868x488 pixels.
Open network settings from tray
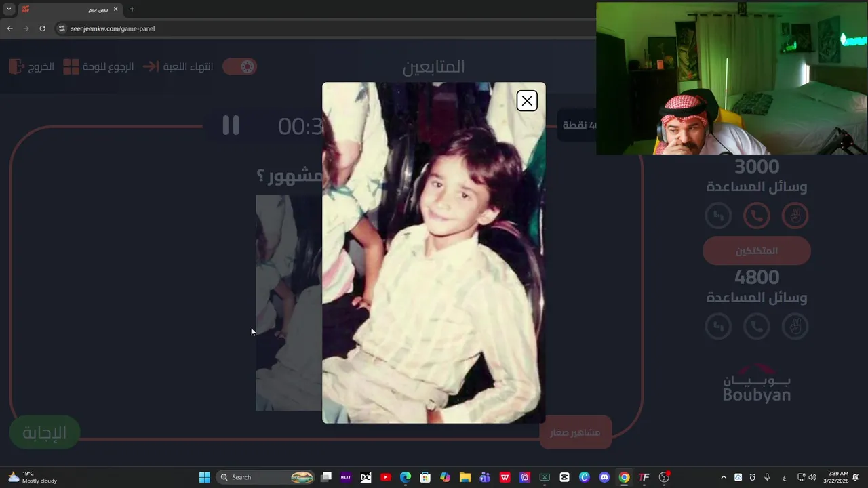pos(801,477)
